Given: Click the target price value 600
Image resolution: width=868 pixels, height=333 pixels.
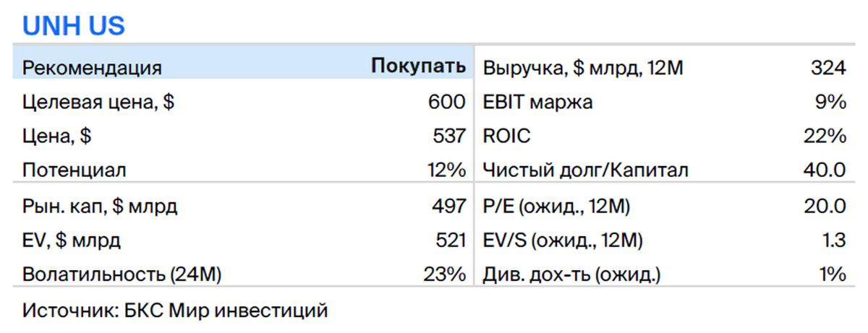Looking at the screenshot, I should coord(446,103).
